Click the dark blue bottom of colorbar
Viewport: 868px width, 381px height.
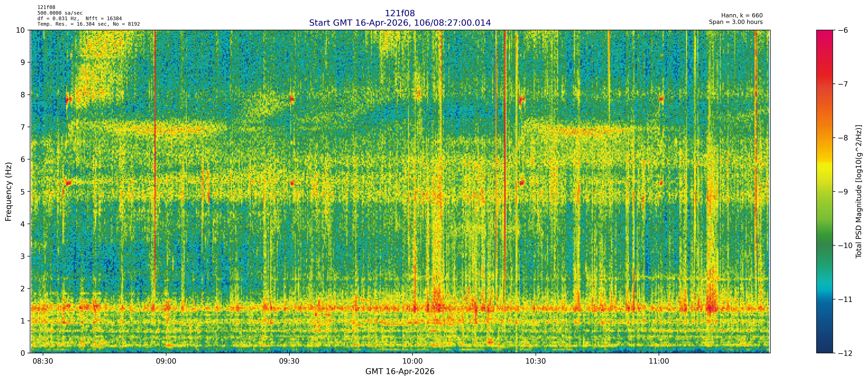click(824, 347)
